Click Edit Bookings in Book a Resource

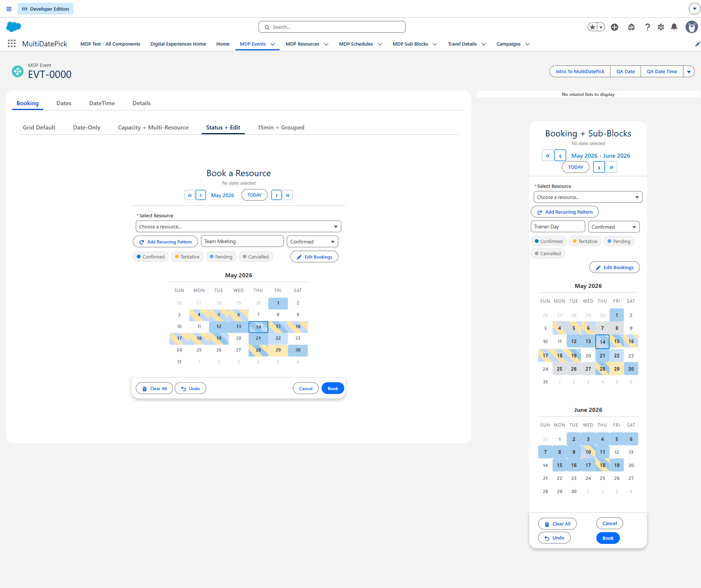click(x=314, y=257)
